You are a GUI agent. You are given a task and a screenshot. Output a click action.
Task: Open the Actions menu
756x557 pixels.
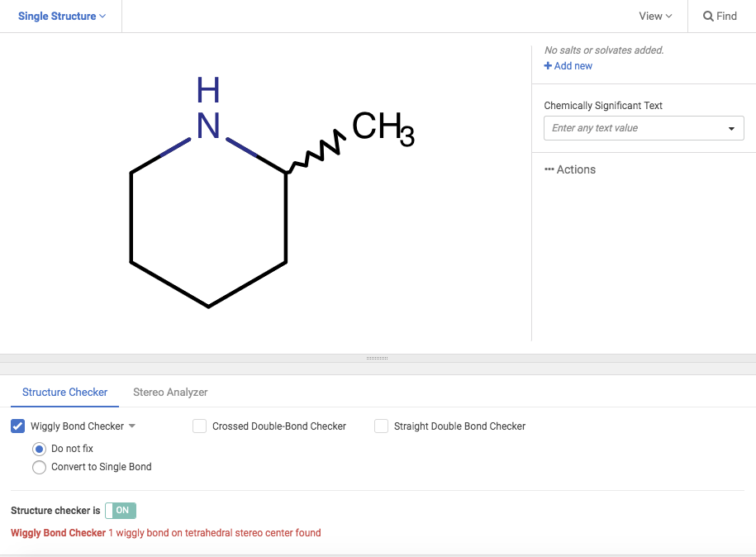click(576, 169)
